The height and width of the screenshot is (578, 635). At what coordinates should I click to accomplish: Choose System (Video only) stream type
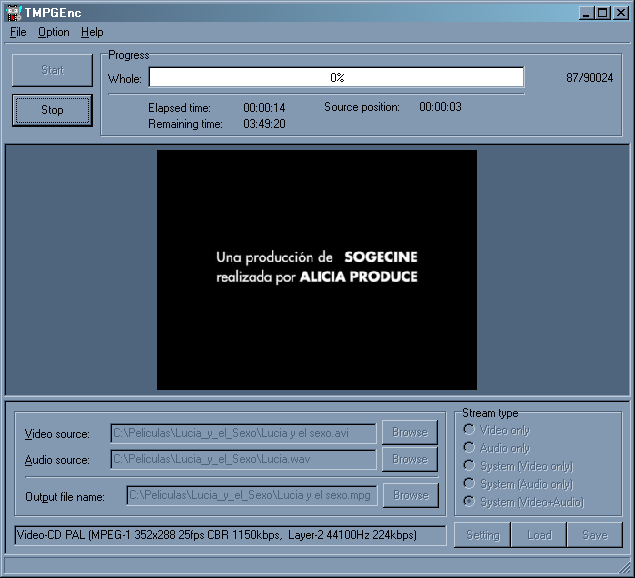469,466
